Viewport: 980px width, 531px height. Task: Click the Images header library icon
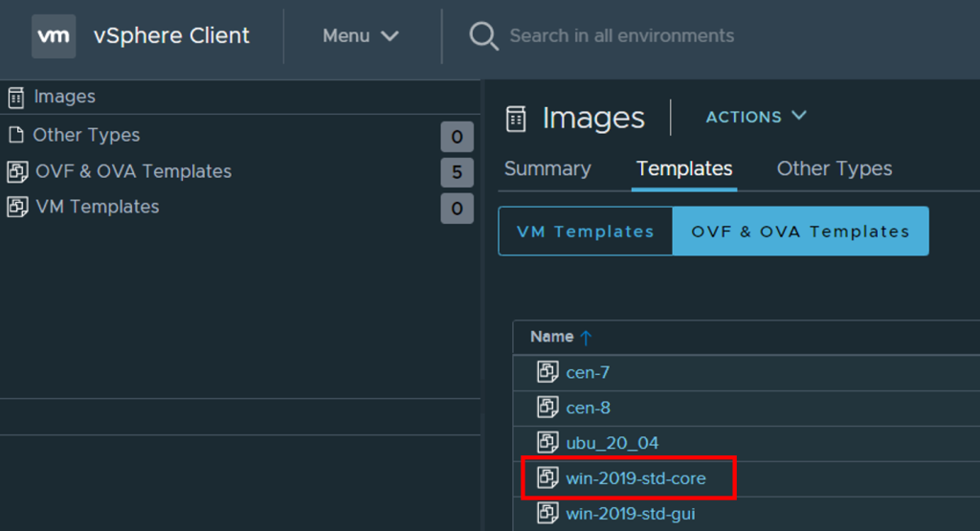point(516,119)
